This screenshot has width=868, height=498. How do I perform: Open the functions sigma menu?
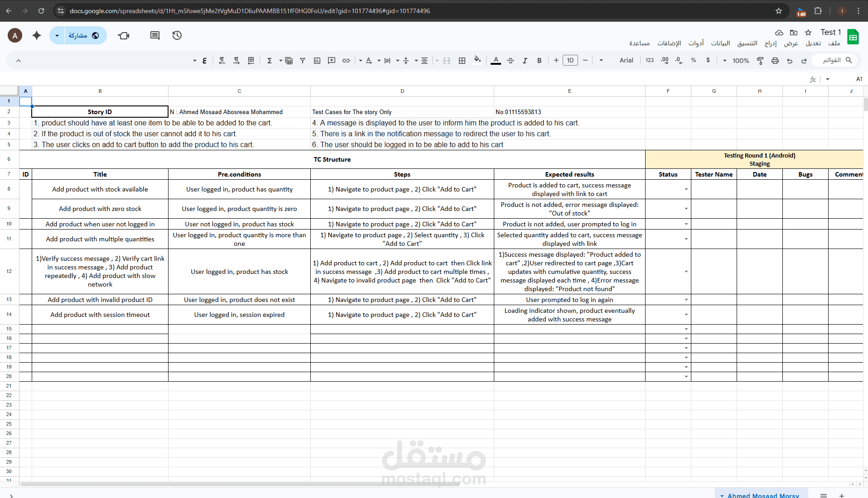[270, 61]
